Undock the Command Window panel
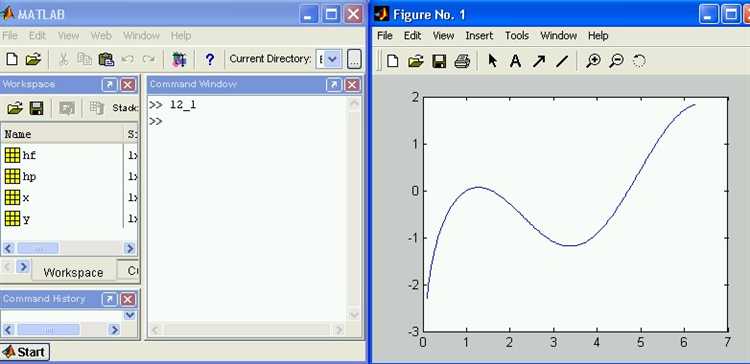Viewport: 750px width, 364px height. [334, 85]
